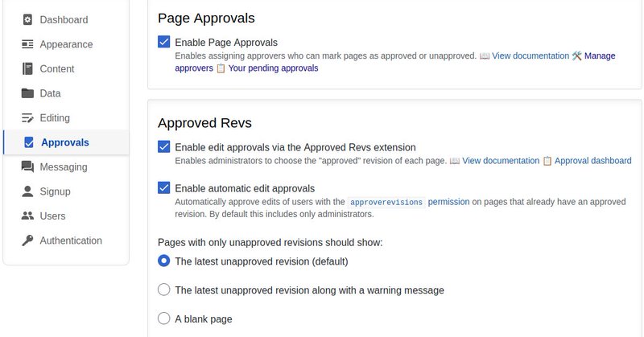Click the Content book icon

(x=27, y=68)
